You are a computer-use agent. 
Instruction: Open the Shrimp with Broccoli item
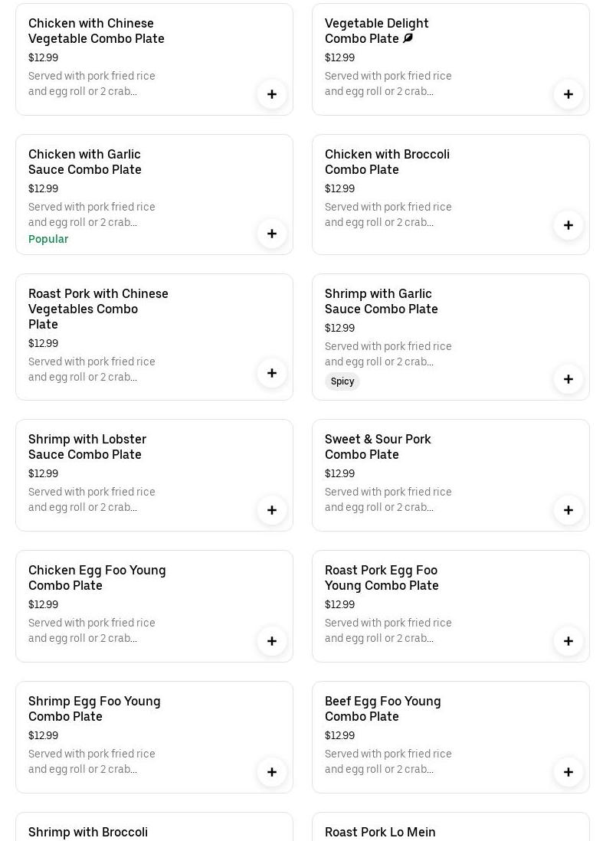tap(88, 832)
